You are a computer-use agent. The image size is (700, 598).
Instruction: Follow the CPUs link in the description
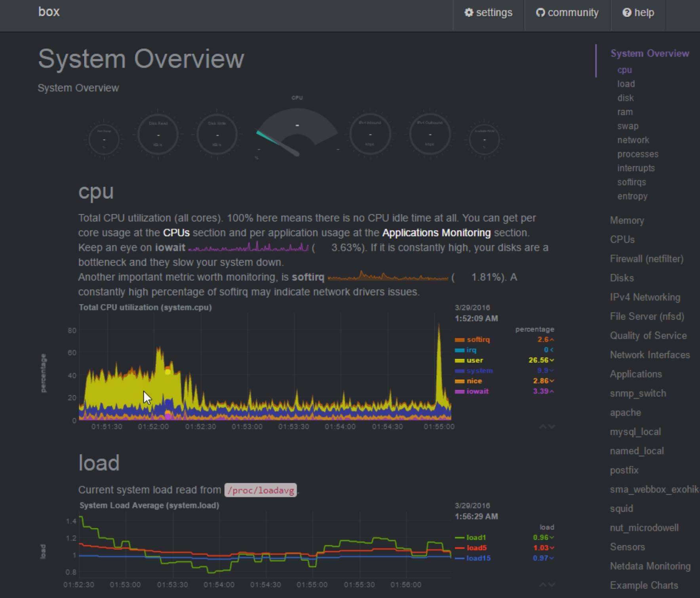(176, 232)
